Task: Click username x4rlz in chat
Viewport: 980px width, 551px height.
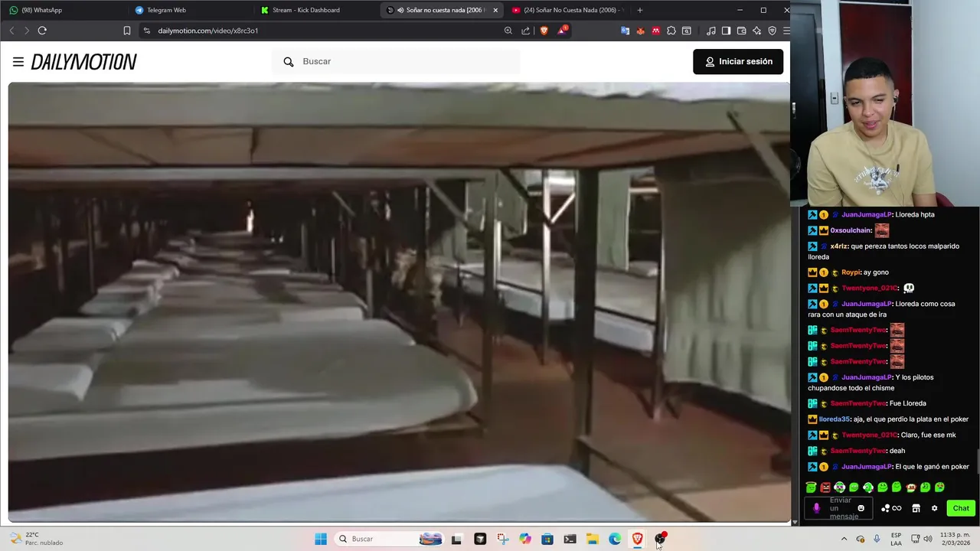Action: [x=839, y=246]
